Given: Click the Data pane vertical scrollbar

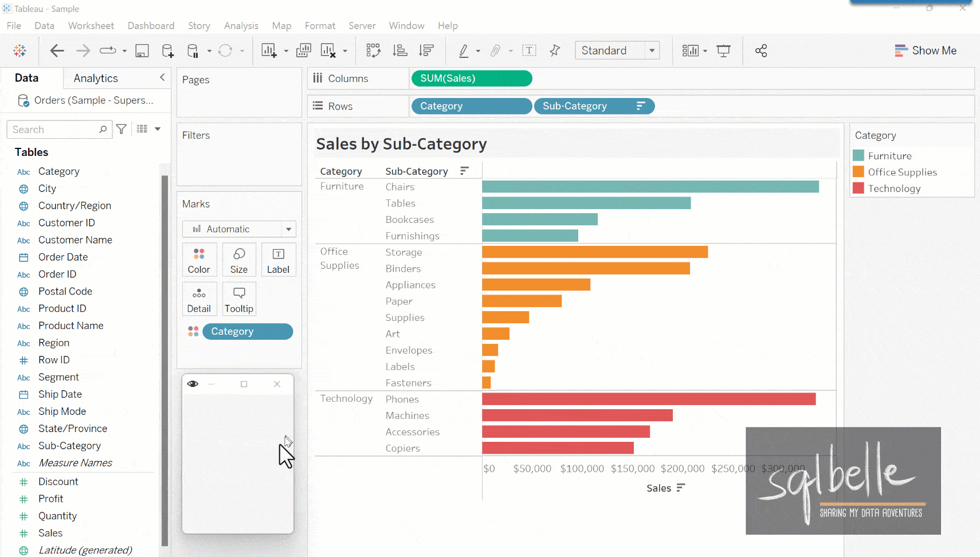Looking at the screenshot, I should pos(165,361).
